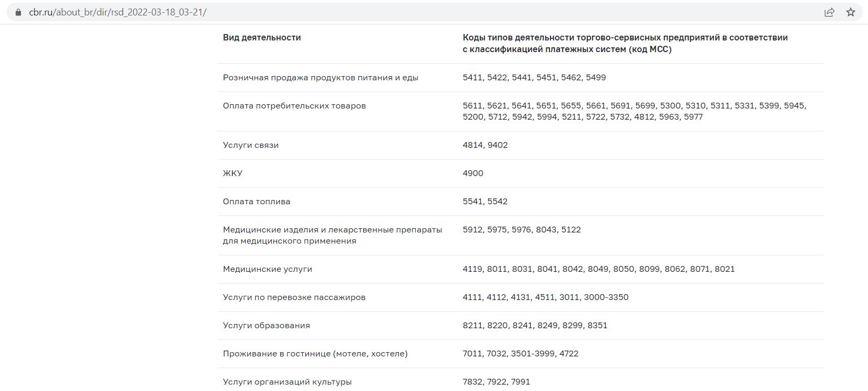The height and width of the screenshot is (391, 868).
Task: Click code '4900'
Action: click(x=473, y=173)
